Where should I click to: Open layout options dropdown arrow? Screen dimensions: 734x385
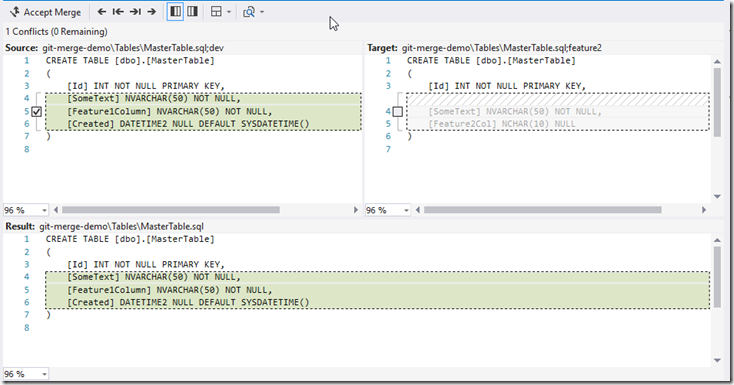(x=229, y=12)
